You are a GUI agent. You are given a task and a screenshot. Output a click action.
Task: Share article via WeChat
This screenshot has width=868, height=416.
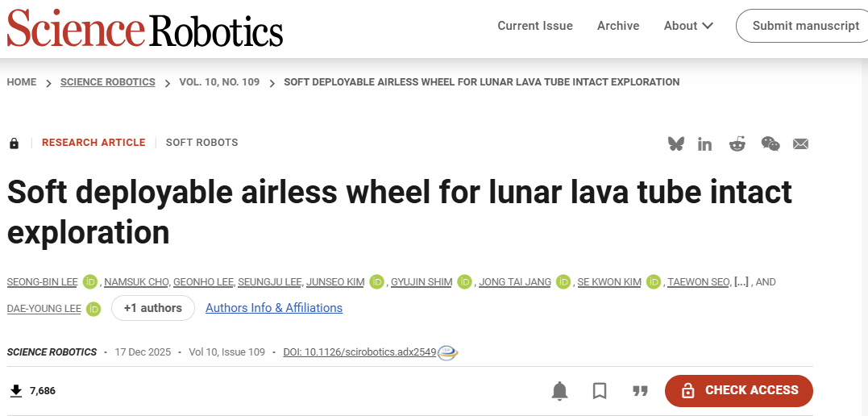[770, 144]
